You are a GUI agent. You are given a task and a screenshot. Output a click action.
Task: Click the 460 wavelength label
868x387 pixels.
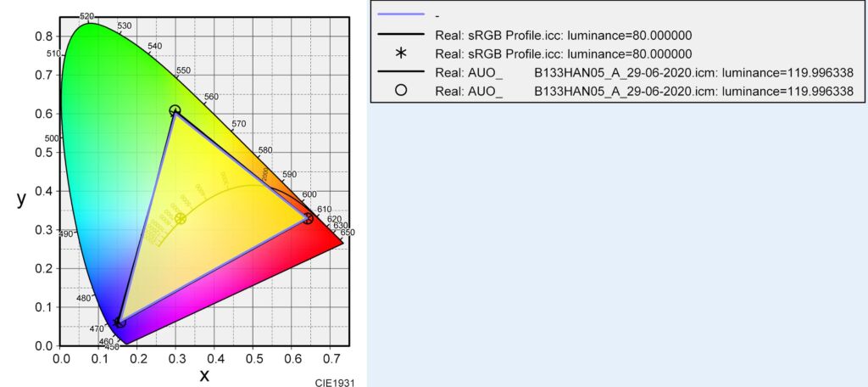pos(106,341)
